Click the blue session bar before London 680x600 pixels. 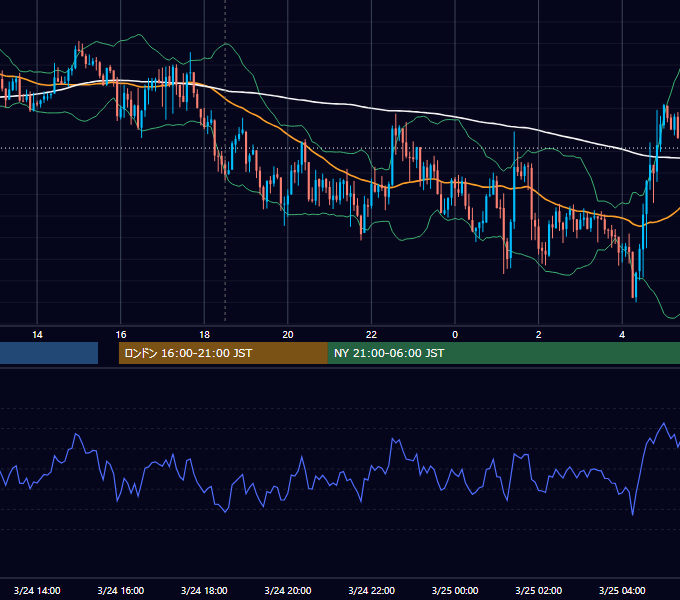coord(49,353)
